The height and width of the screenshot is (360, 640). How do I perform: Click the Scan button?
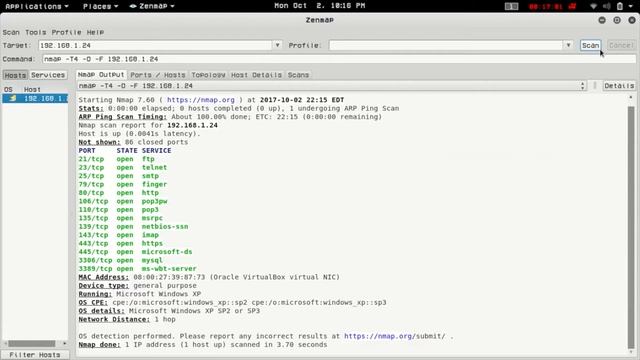[590, 45]
